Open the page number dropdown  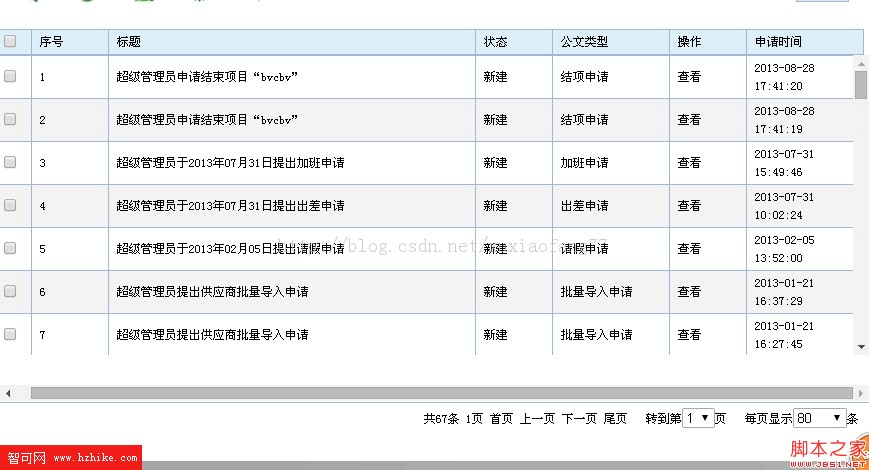pyautogui.click(x=697, y=419)
